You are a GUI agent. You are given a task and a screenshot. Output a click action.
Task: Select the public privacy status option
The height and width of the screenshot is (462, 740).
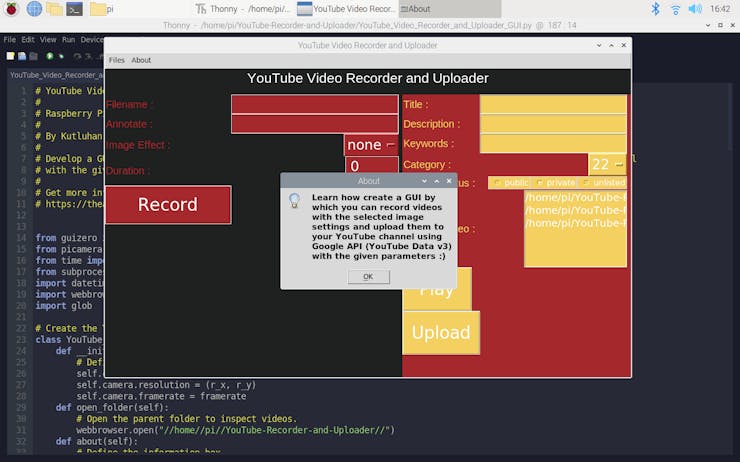510,183
